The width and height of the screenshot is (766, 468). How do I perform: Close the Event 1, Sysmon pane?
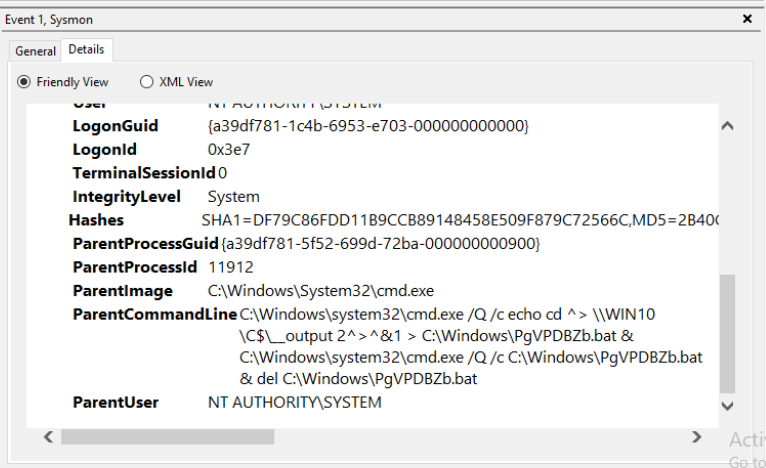(747, 18)
